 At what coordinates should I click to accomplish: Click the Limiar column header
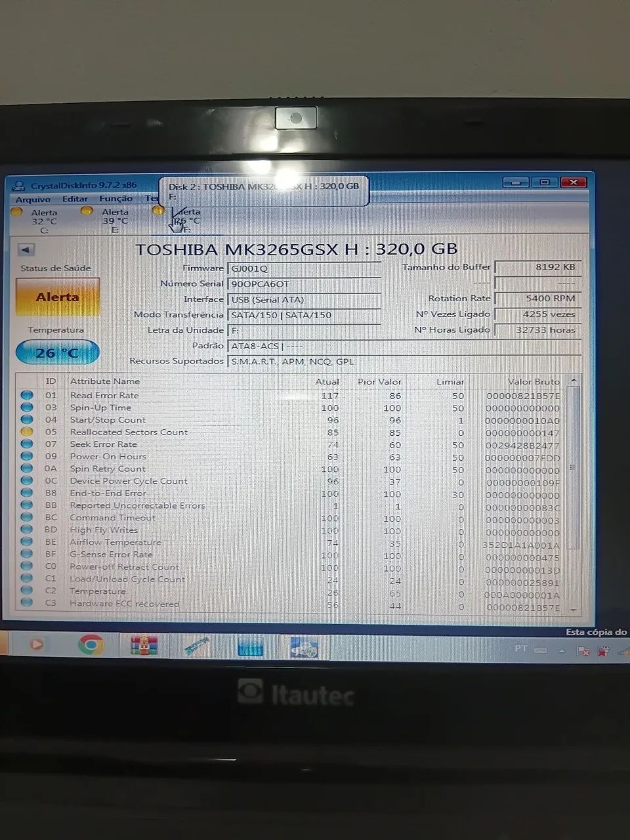(x=450, y=382)
